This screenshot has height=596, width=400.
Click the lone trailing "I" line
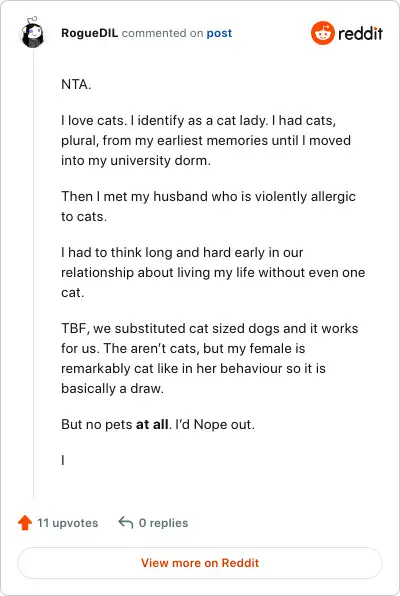[x=63, y=460]
